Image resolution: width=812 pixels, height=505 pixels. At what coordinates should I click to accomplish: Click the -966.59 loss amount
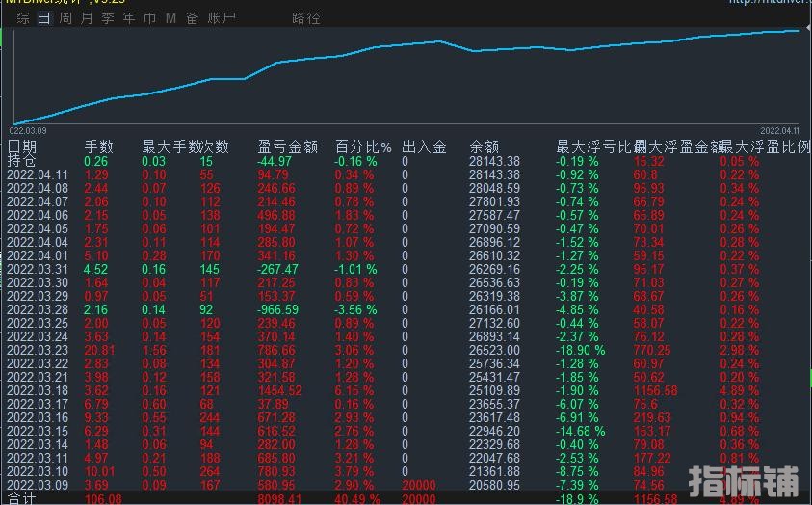280,309
